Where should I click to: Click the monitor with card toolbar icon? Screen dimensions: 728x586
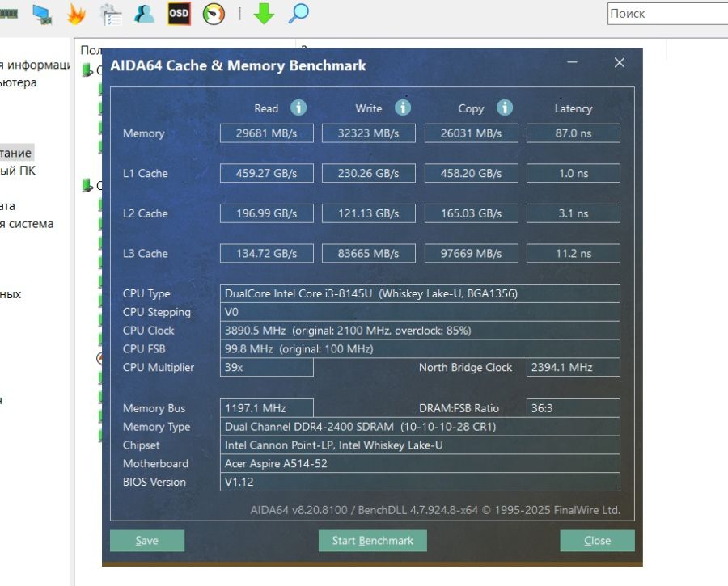pyautogui.click(x=42, y=14)
